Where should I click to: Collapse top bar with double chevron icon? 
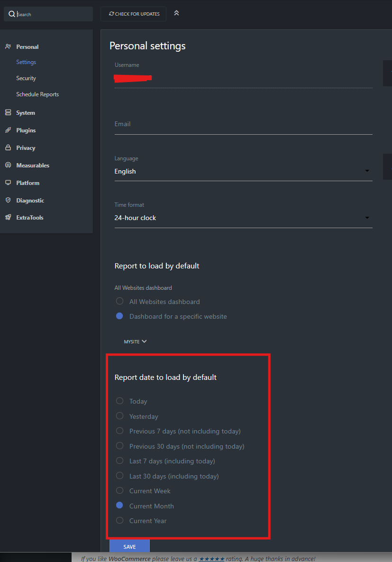point(176,13)
